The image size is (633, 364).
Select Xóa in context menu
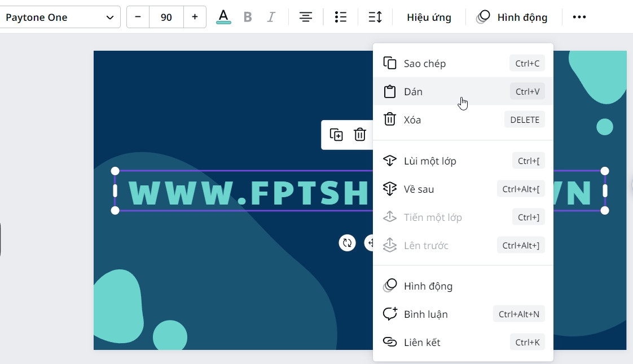(x=463, y=119)
